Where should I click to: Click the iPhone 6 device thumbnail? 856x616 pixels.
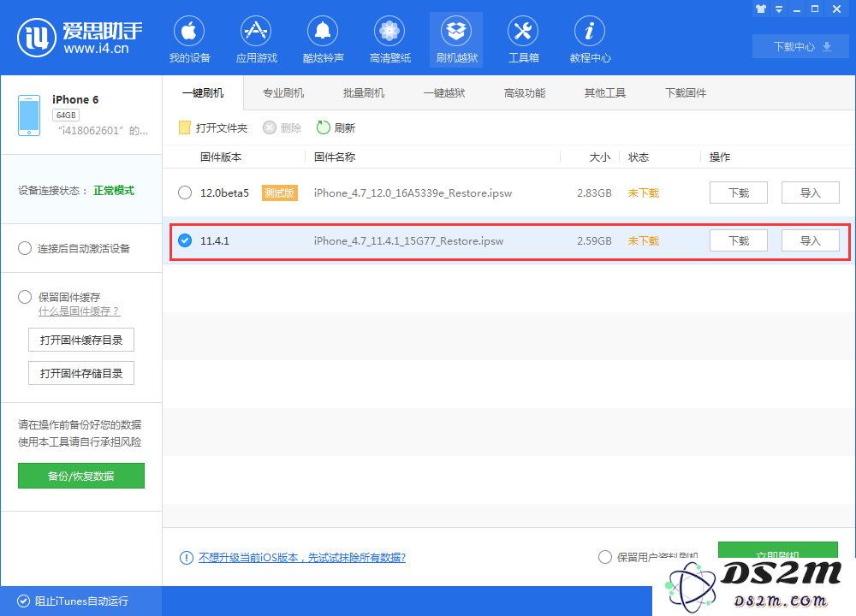tap(29, 115)
